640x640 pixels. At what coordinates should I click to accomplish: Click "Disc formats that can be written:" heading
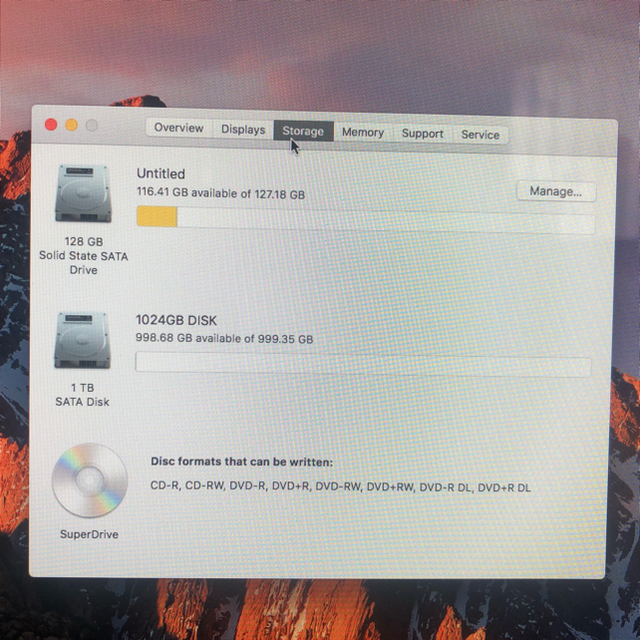(242, 462)
